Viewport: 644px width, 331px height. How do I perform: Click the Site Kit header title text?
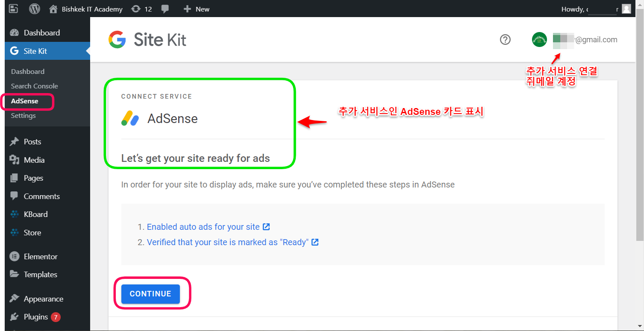[x=160, y=40]
